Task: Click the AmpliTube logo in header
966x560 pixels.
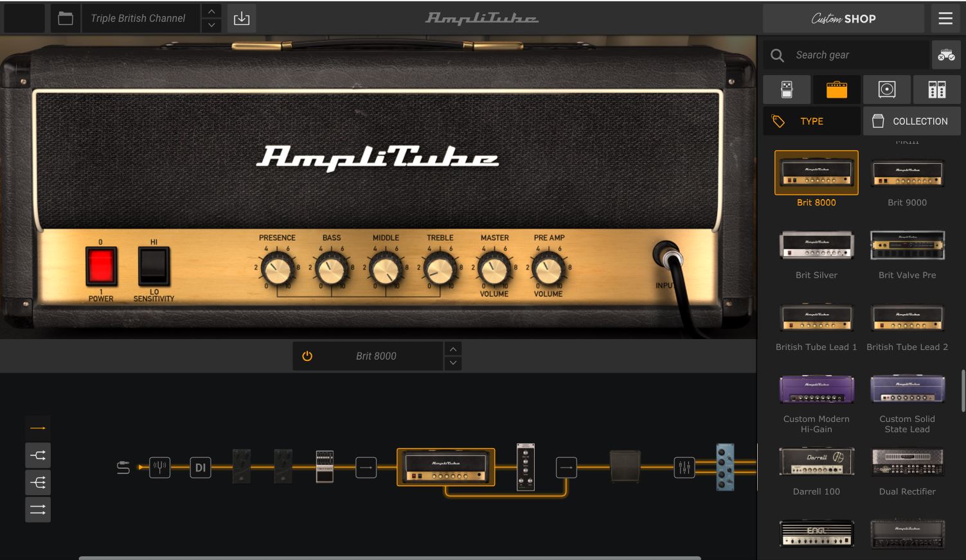Action: click(482, 19)
